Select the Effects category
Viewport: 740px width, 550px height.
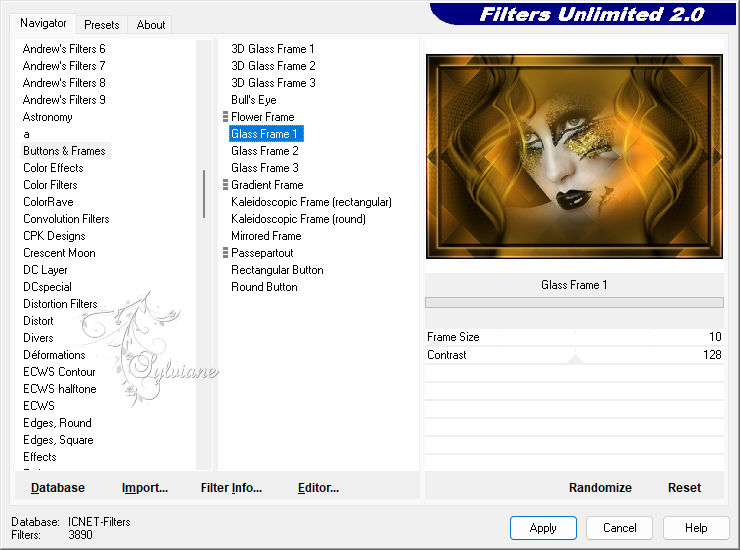(40, 457)
